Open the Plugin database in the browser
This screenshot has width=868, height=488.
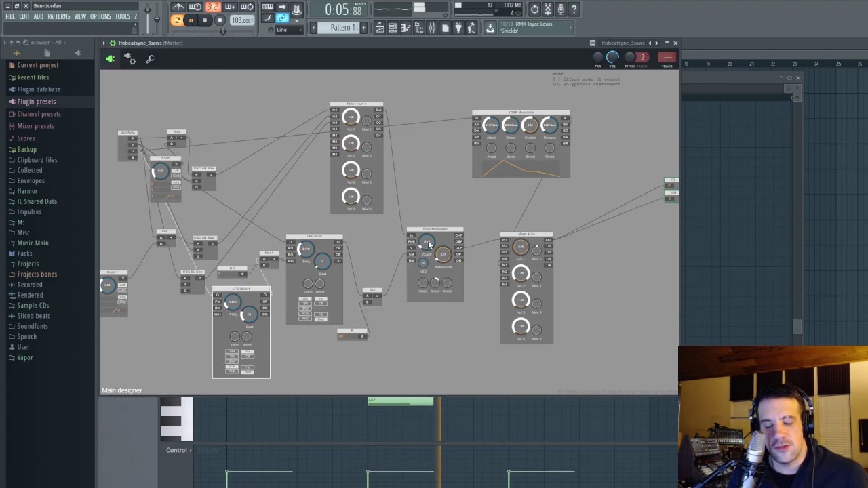pos(39,89)
